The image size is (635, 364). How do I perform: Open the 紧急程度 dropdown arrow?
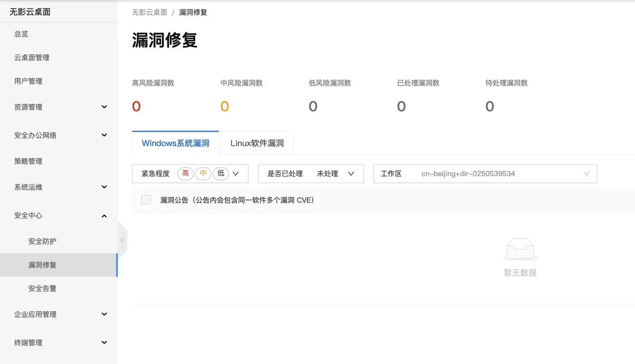[x=235, y=174]
